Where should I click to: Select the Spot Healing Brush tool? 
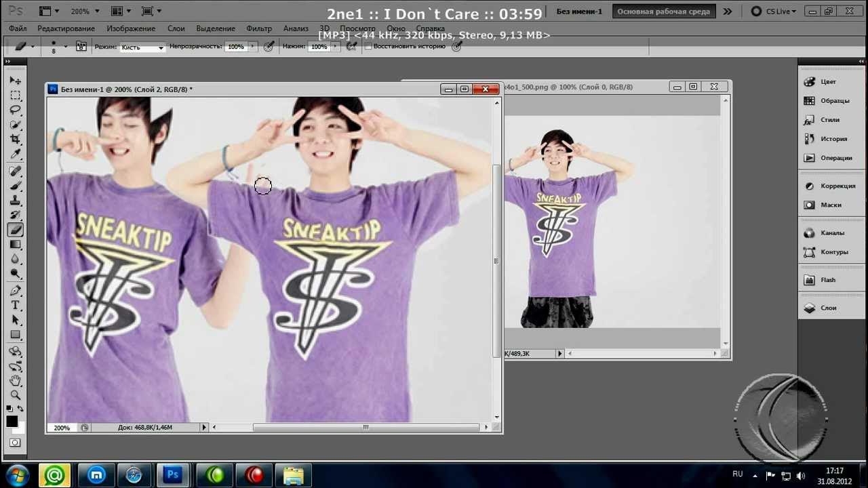tap(15, 171)
